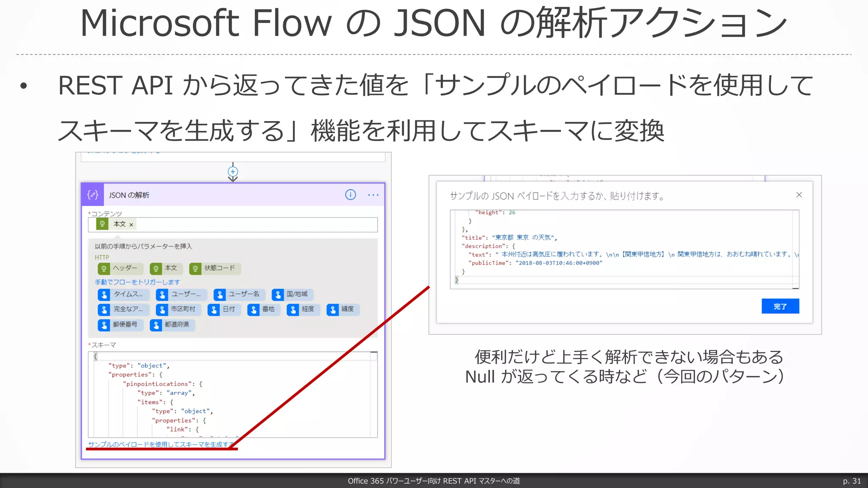Click the 本文 token in コンテンツ field
Image resolution: width=868 pixels, height=488 pixels.
pos(115,225)
